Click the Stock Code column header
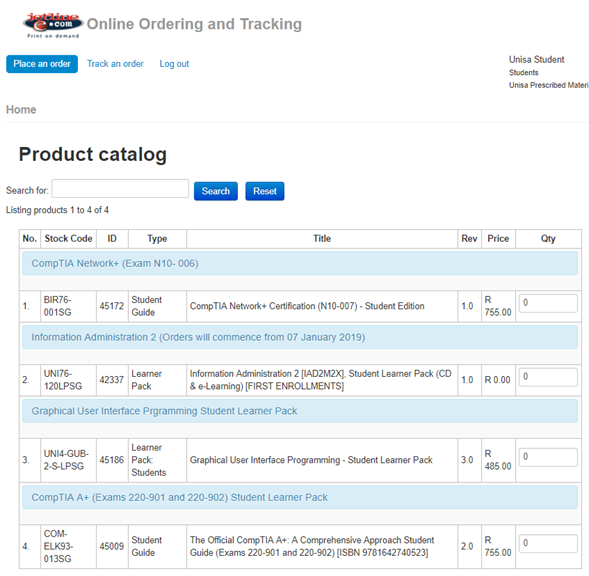This screenshot has width=589, height=576. [x=68, y=239]
